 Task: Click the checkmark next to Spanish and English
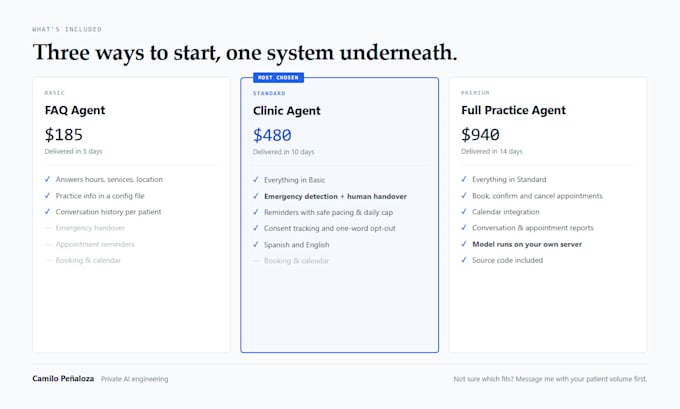(x=256, y=245)
